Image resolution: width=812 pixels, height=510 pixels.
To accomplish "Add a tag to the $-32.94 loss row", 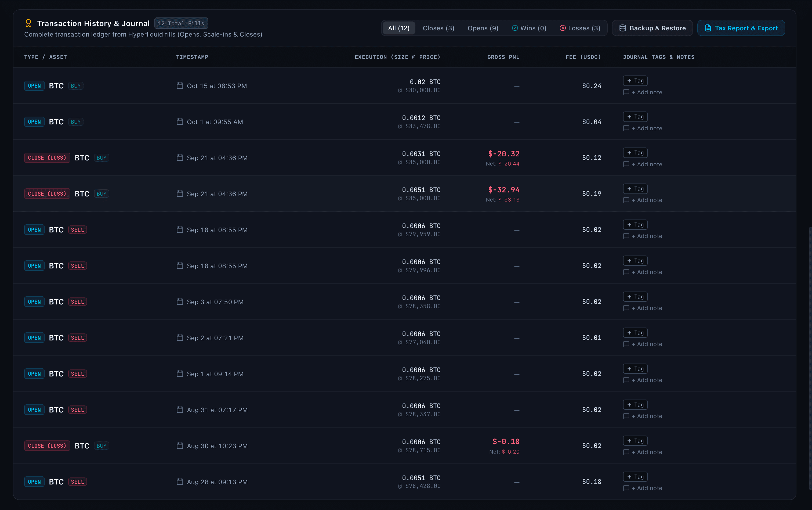I will tap(635, 189).
